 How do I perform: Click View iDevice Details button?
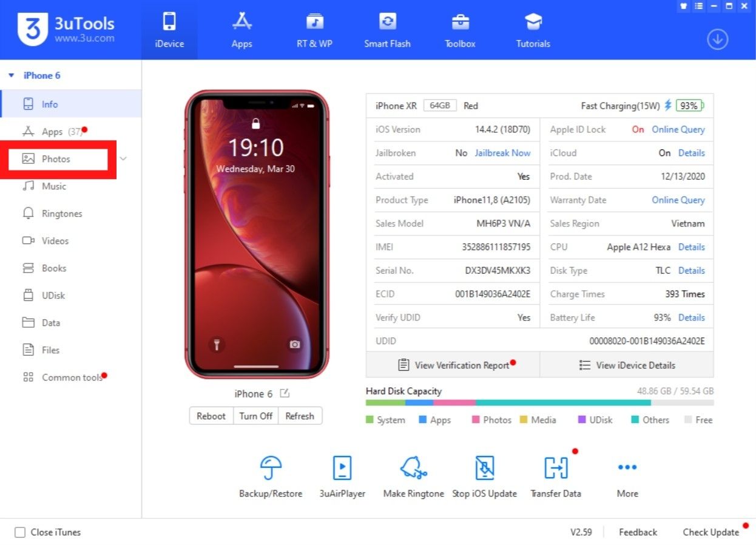(627, 365)
